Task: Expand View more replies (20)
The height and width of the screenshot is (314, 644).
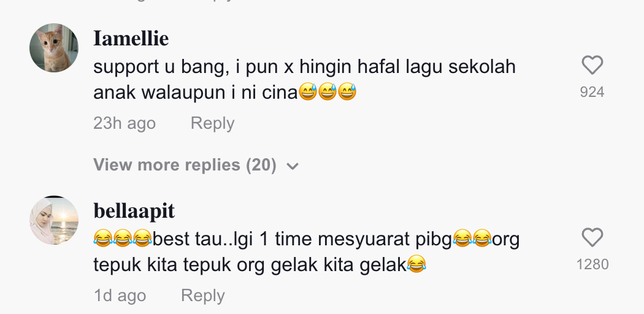Action: [185, 165]
